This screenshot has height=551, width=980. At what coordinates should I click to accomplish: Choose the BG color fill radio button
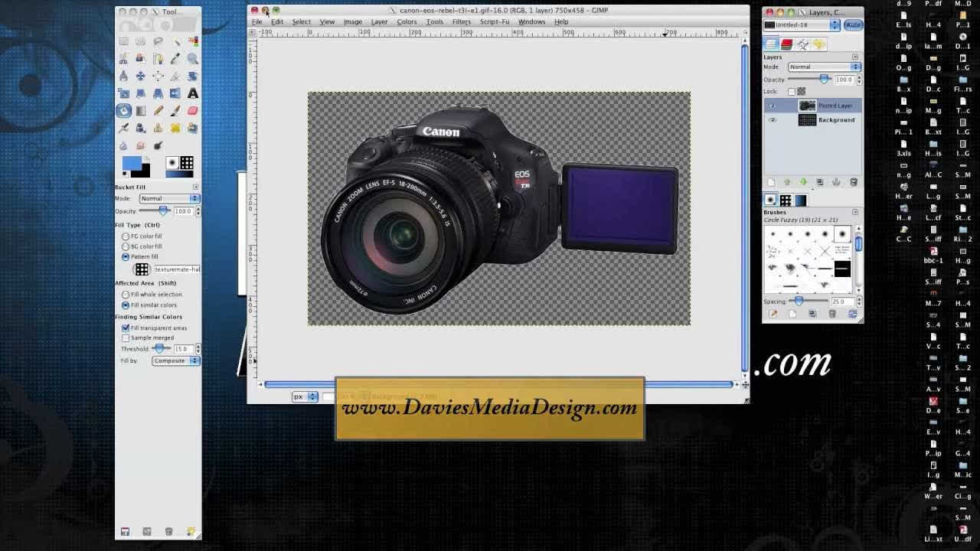(x=126, y=246)
